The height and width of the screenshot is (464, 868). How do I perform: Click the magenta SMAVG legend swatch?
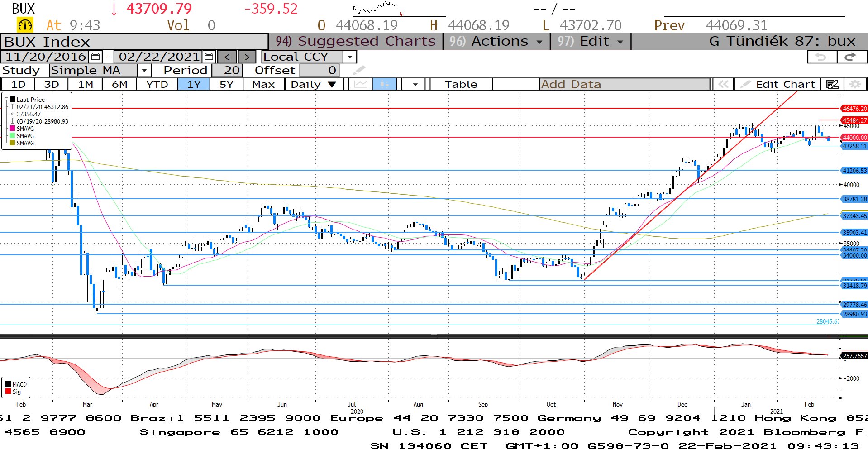(x=12, y=129)
